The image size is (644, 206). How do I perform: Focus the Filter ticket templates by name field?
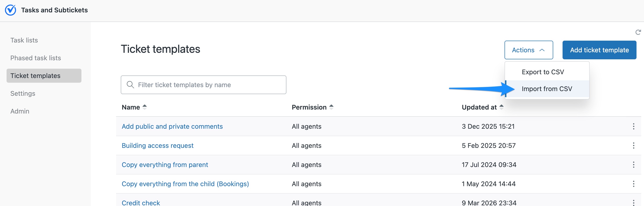[204, 85]
